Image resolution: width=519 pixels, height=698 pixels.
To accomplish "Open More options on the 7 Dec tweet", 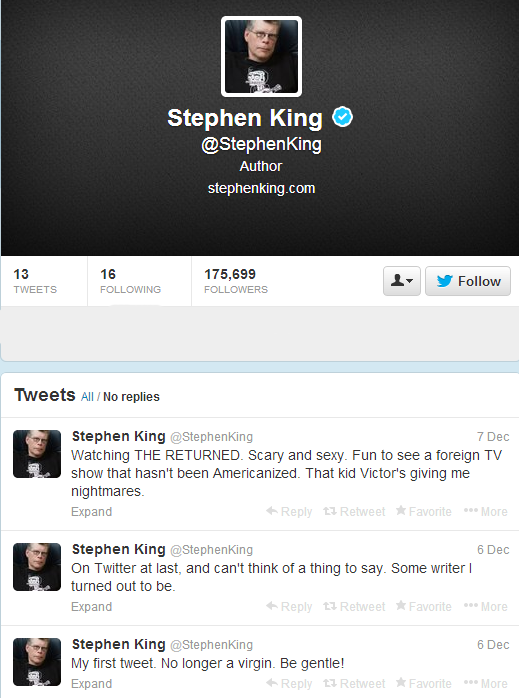I will tap(485, 511).
